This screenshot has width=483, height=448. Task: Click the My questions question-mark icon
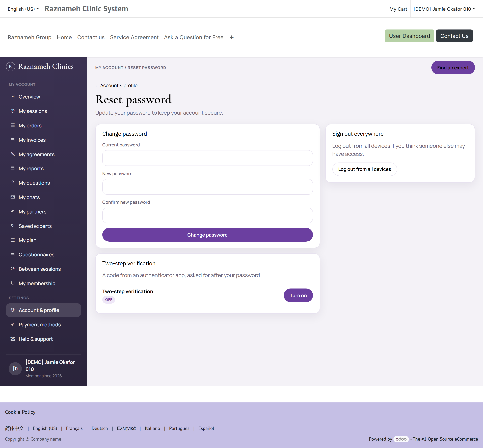pos(13,183)
